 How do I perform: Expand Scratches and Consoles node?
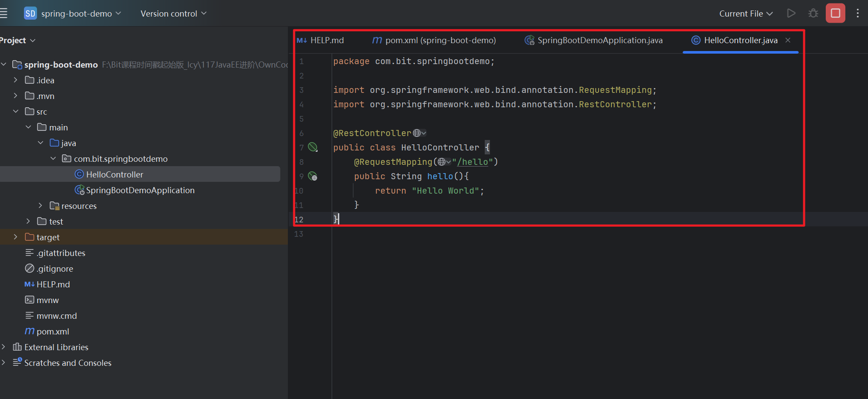pos(3,363)
